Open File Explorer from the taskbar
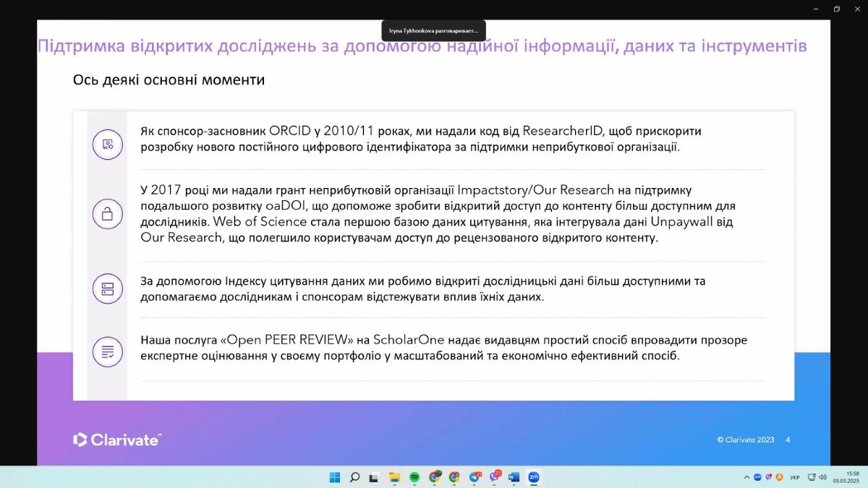 pyautogui.click(x=394, y=477)
